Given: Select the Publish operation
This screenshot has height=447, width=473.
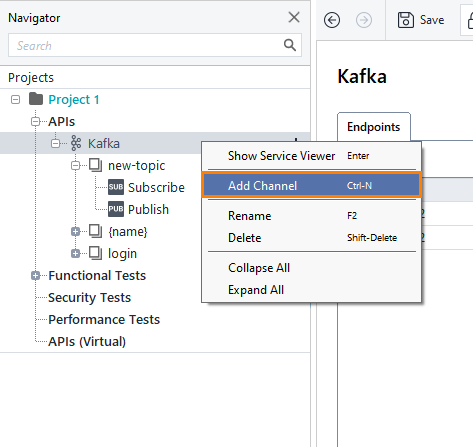Looking at the screenshot, I should [149, 210].
